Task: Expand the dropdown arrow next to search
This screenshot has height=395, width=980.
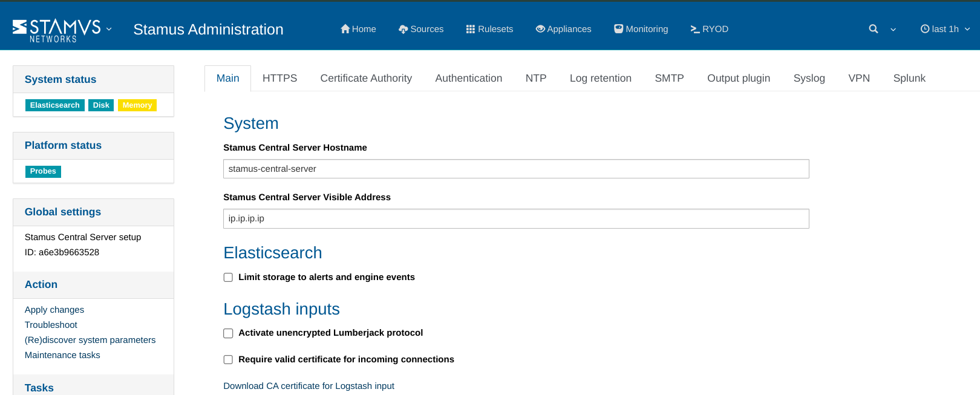Action: 893,29
